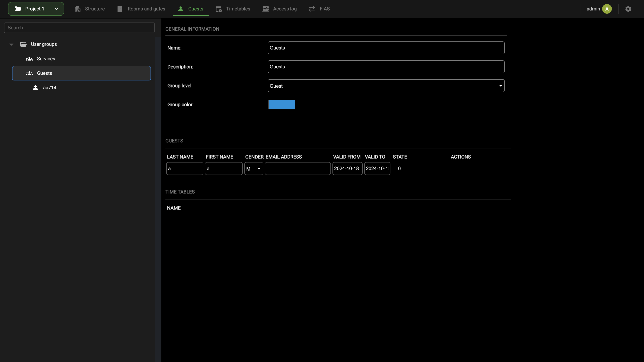The height and width of the screenshot is (362, 644).
Task: Click the empty Email address field
Action: (x=297, y=169)
